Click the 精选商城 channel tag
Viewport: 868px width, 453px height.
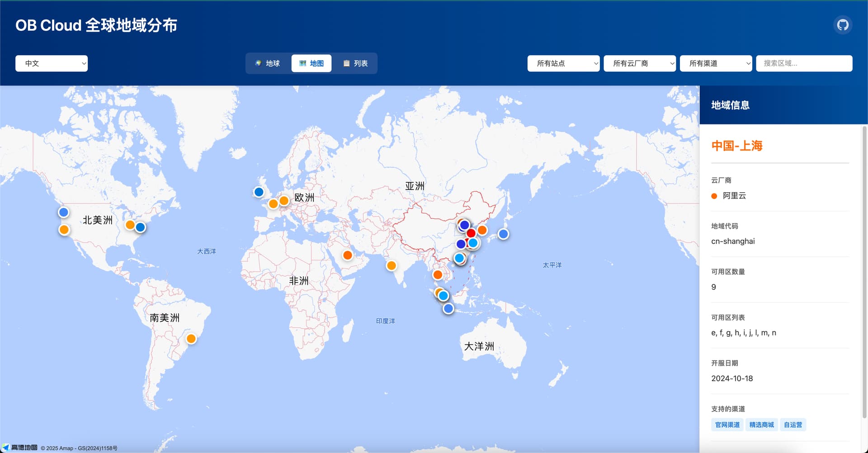click(x=762, y=425)
